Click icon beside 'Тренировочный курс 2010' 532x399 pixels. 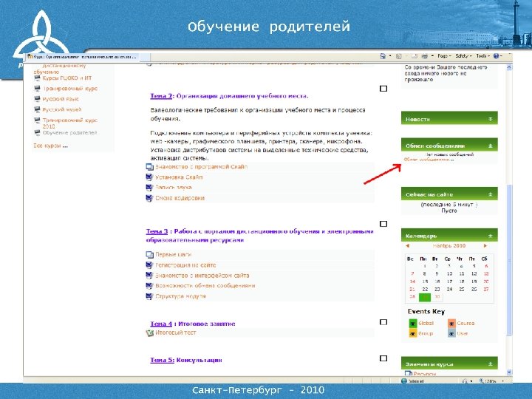click(38, 120)
